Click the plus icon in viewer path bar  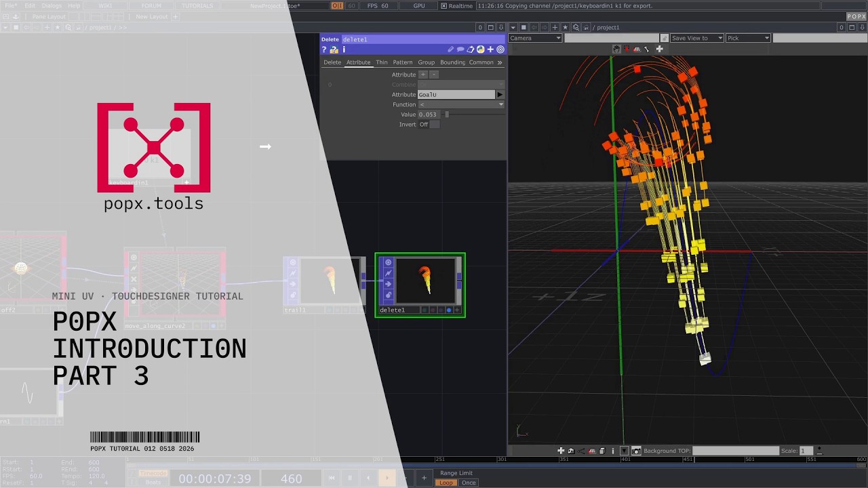click(555, 27)
